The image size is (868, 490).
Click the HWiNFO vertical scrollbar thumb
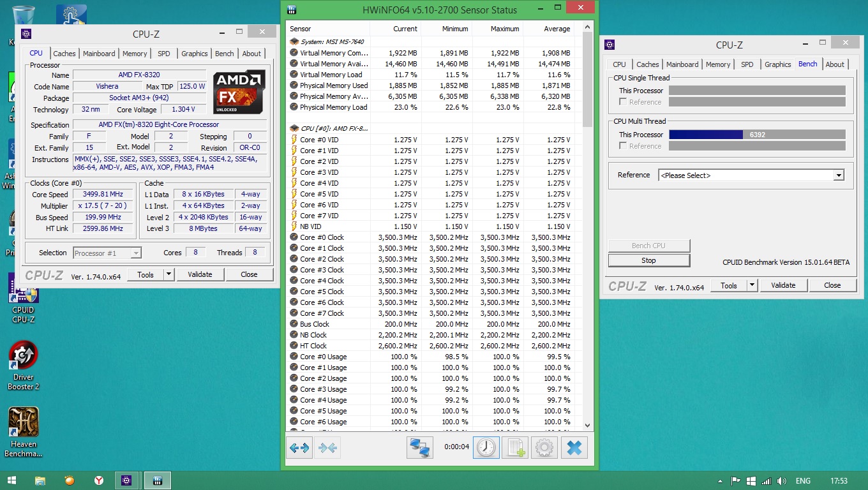(x=588, y=79)
